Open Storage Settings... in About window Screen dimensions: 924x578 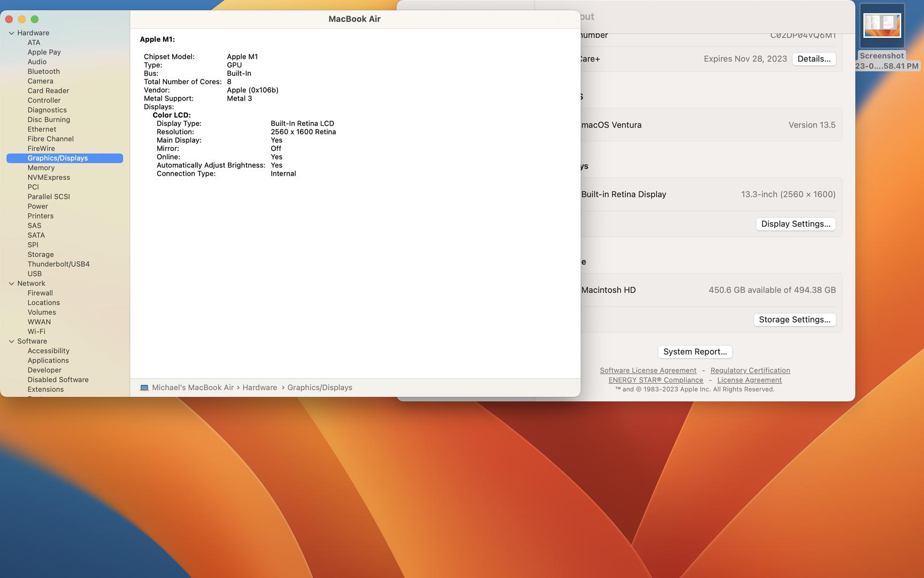point(795,320)
